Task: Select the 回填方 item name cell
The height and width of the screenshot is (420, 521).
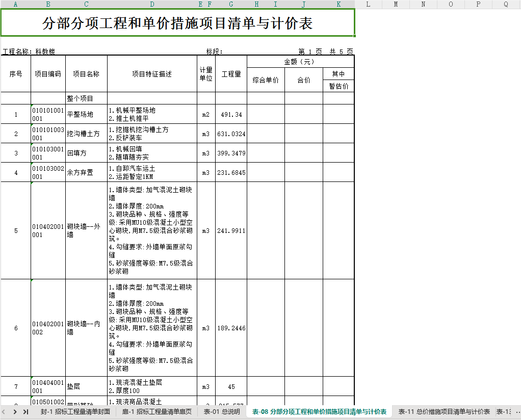Action: (x=86, y=153)
